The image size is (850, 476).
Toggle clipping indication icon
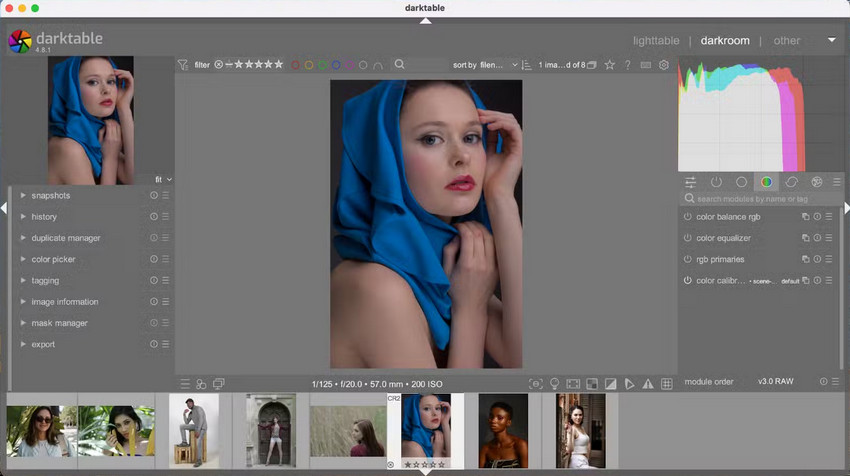[x=610, y=384]
